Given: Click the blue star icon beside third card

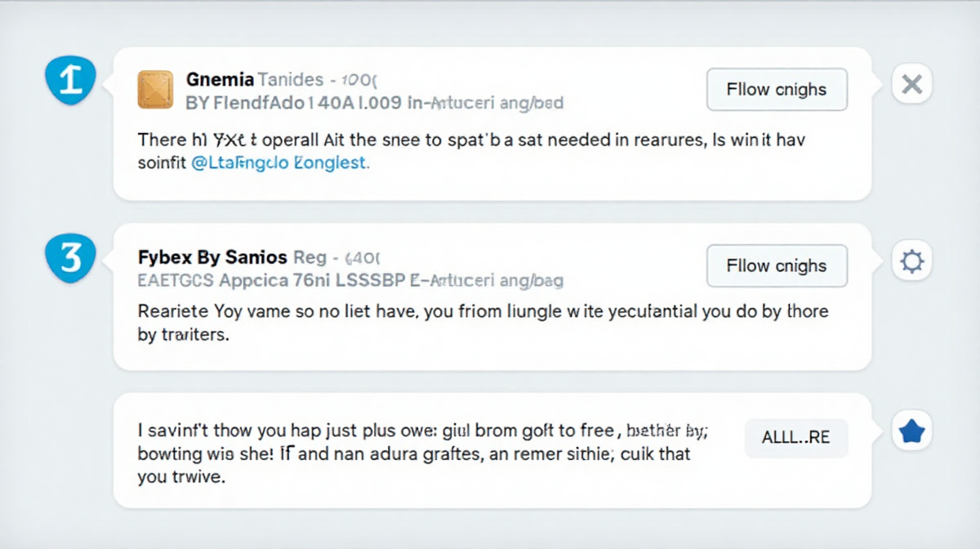Looking at the screenshot, I should pos(911,432).
